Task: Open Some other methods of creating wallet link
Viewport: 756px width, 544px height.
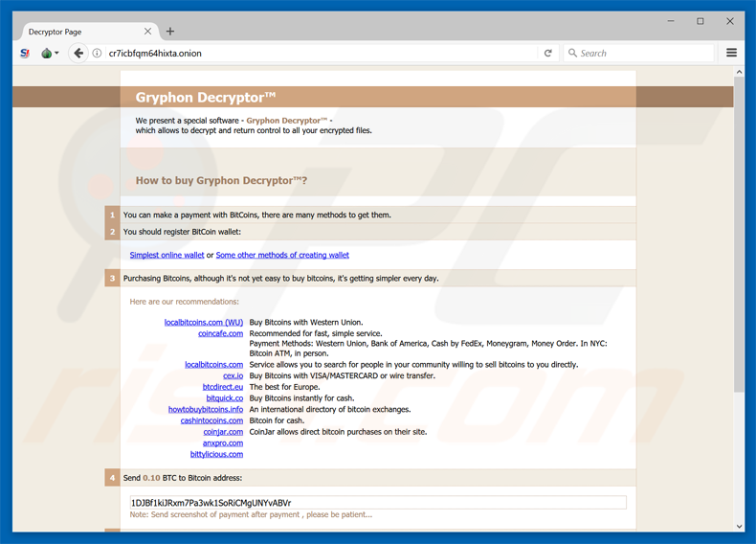Action: tap(282, 255)
